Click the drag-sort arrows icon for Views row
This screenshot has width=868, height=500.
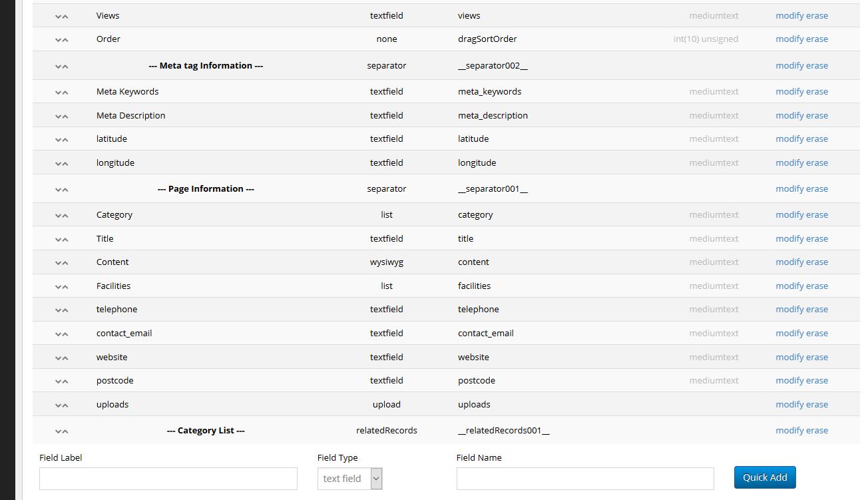tap(62, 16)
